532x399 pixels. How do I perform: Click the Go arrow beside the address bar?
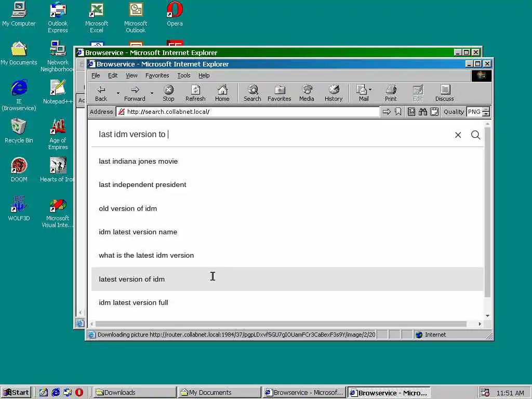[387, 112]
